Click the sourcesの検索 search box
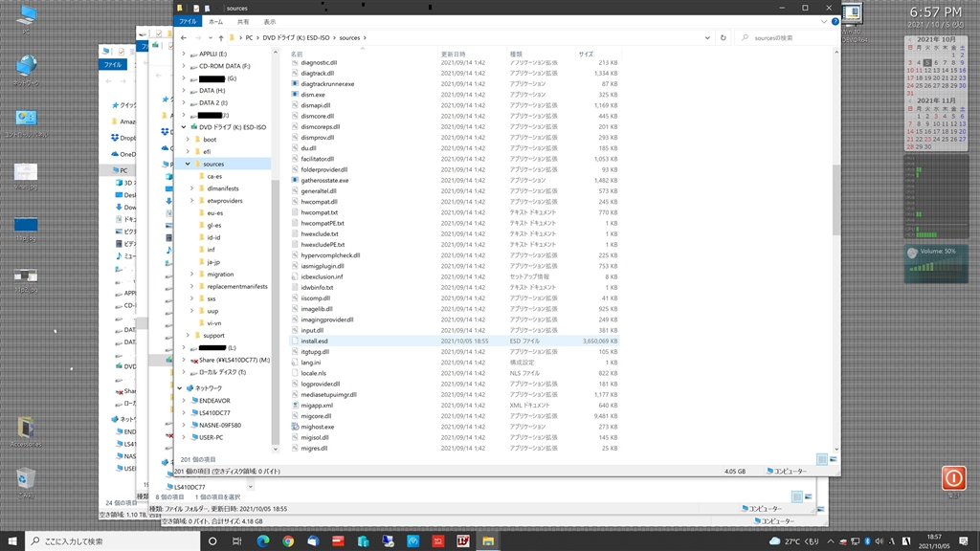 tap(786, 38)
